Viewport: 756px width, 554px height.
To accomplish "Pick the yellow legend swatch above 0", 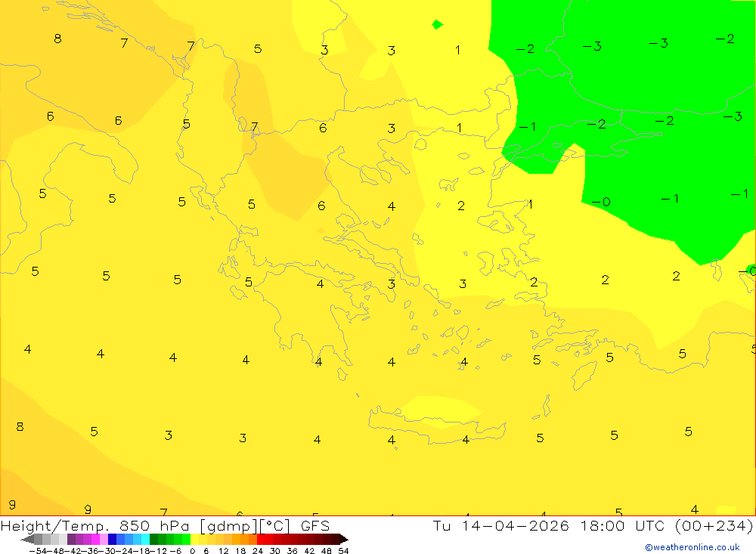I will [x=195, y=539].
